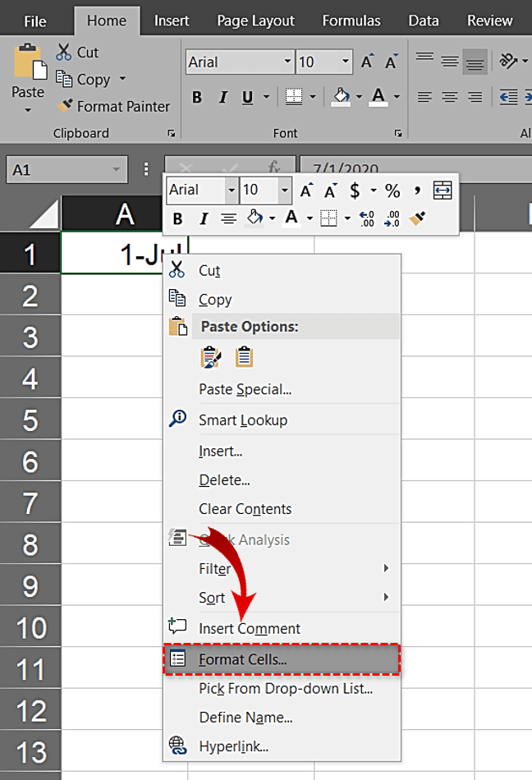Click the Comma Style icon in mini toolbar

tap(417, 190)
